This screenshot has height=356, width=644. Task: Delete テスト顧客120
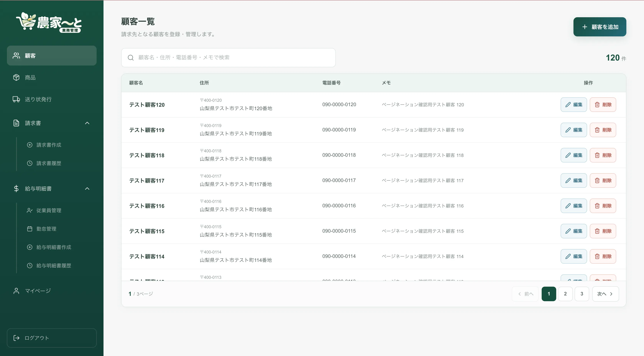[603, 104]
